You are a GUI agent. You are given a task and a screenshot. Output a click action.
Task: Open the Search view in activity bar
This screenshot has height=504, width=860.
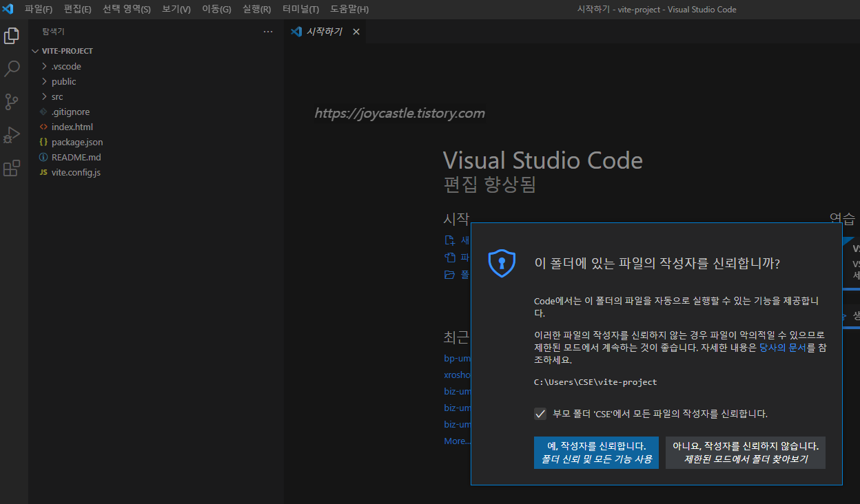pos(12,69)
